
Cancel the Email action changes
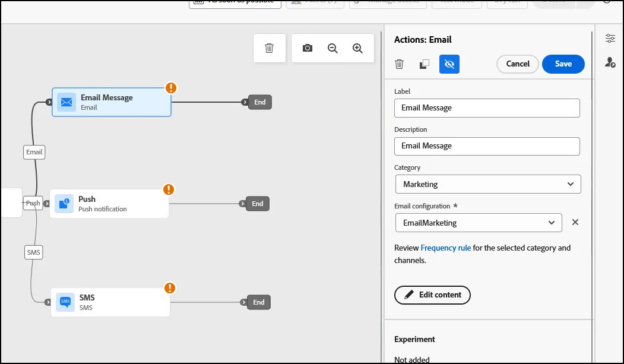click(x=518, y=64)
